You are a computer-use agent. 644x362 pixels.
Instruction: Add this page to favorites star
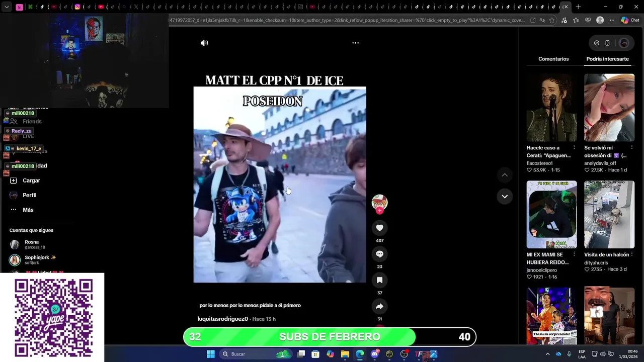[x=552, y=20]
